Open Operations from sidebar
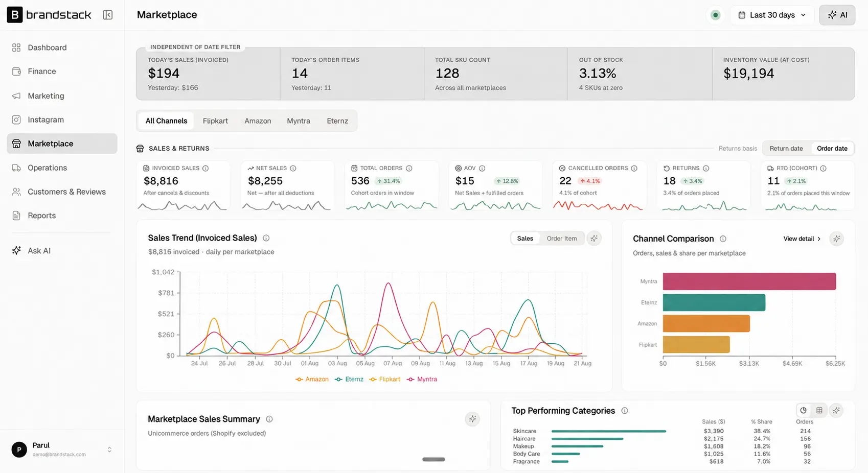Image resolution: width=868 pixels, height=473 pixels. 62,168
